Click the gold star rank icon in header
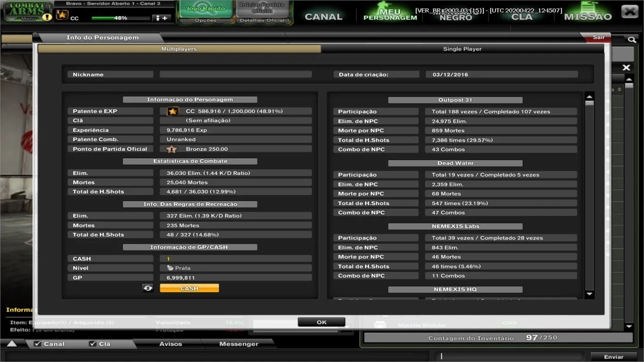This screenshot has width=644, height=362. click(x=62, y=15)
